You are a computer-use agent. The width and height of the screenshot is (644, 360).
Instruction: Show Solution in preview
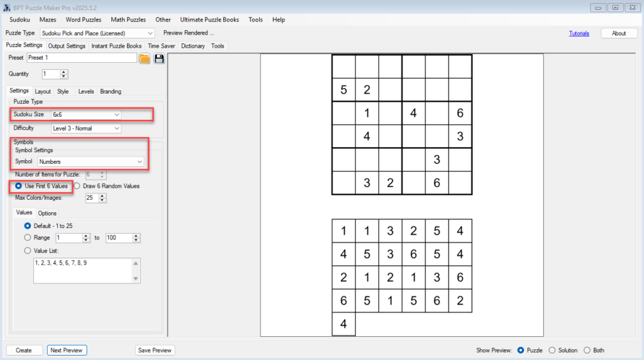point(552,350)
